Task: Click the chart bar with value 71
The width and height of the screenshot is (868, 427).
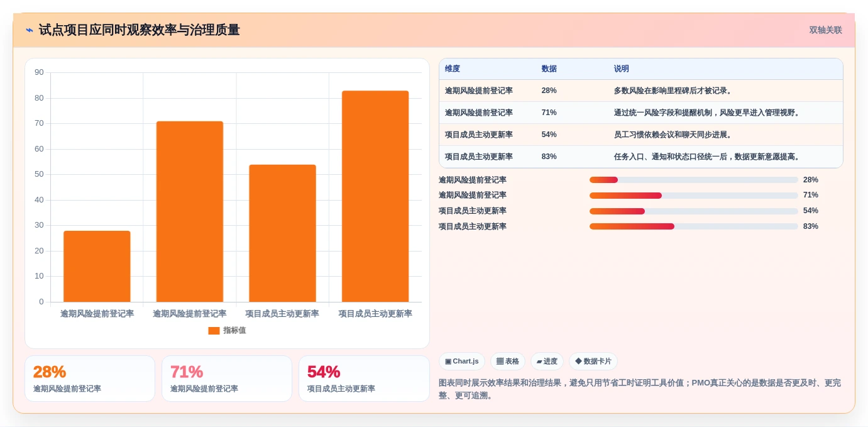Action: (190, 211)
